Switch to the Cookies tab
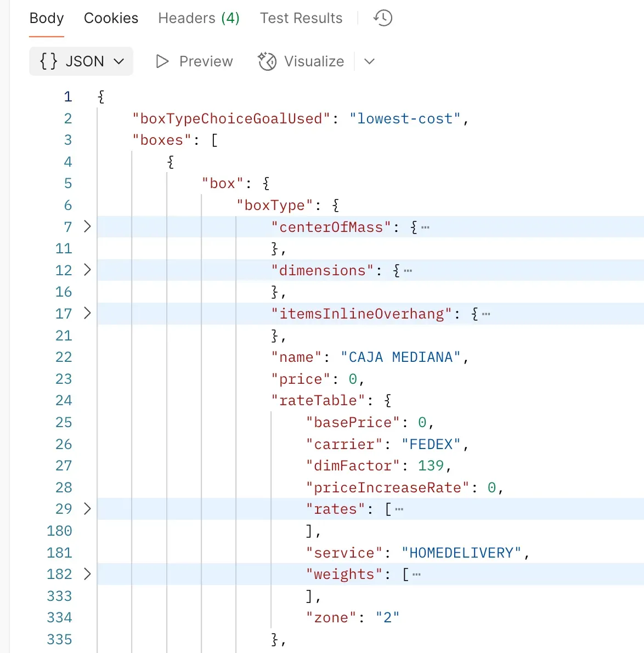 [x=111, y=18]
